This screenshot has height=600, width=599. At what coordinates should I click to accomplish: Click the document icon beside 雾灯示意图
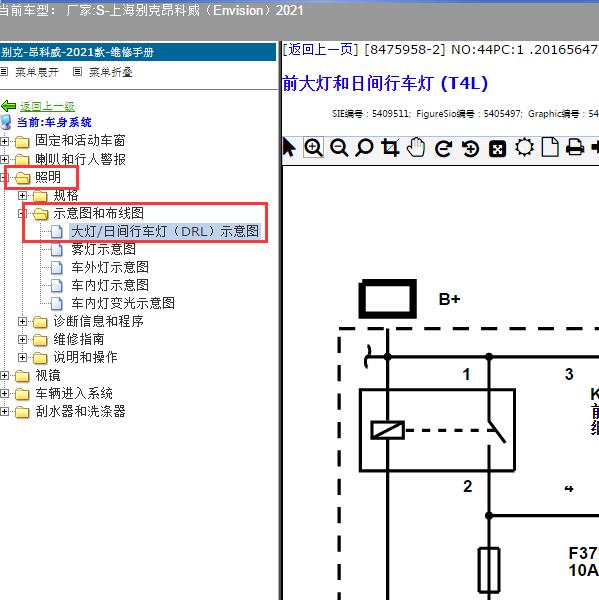pyautogui.click(x=57, y=249)
